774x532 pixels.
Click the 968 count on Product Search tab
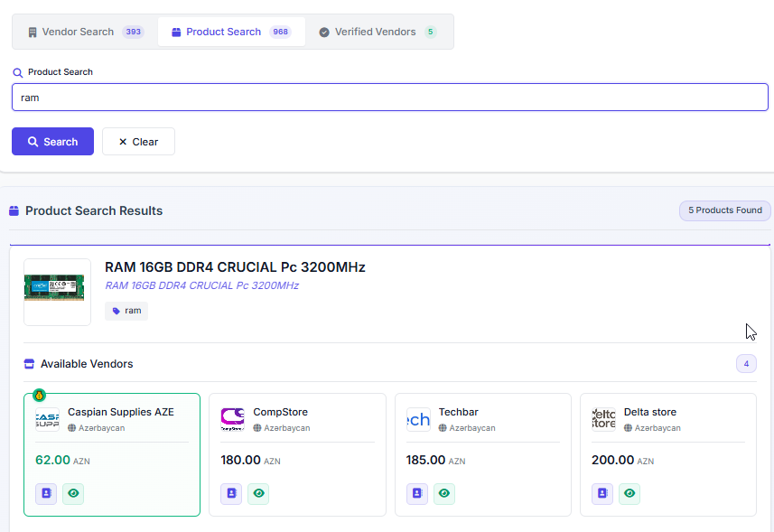pyautogui.click(x=280, y=33)
